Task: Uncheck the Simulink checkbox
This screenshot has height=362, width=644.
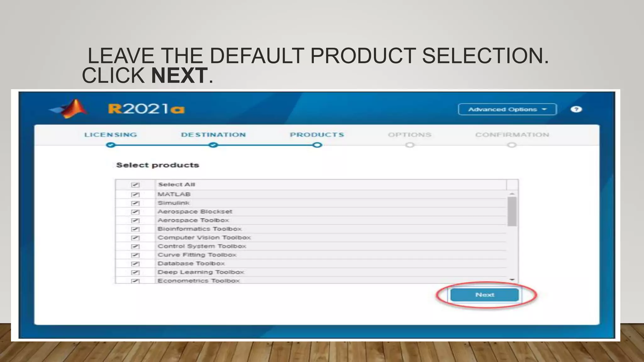Action: tap(135, 203)
